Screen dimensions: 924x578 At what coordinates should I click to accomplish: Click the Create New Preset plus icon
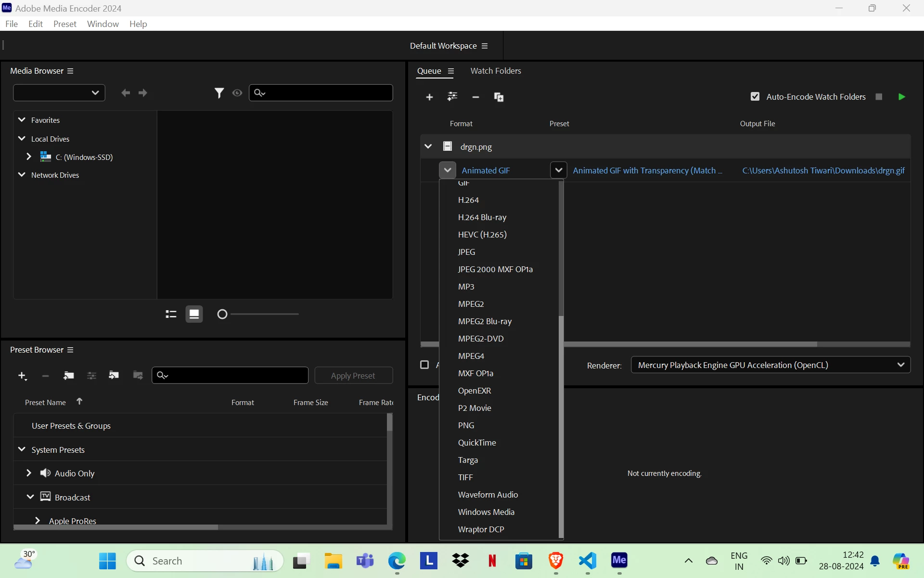(x=22, y=376)
